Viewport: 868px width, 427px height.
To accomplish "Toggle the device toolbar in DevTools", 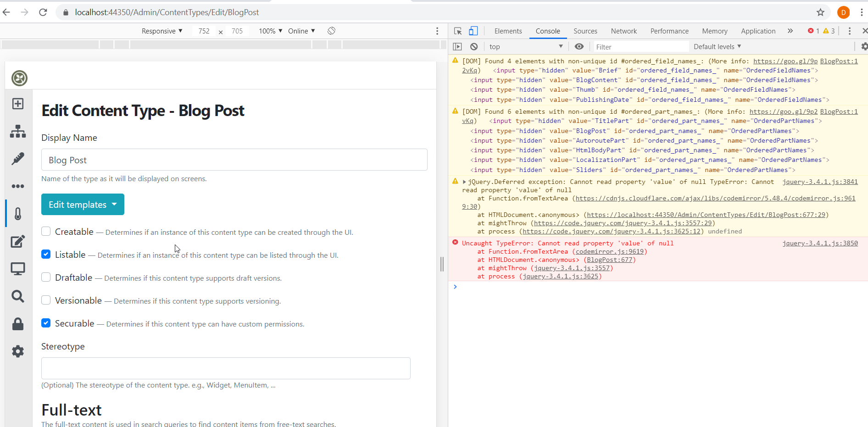I will [x=473, y=31].
